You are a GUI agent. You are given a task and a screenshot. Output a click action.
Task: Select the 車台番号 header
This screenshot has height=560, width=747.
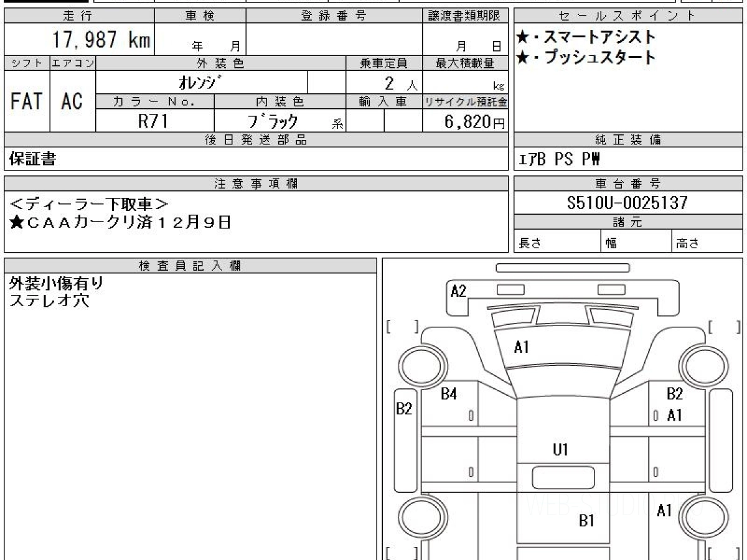[628, 184]
